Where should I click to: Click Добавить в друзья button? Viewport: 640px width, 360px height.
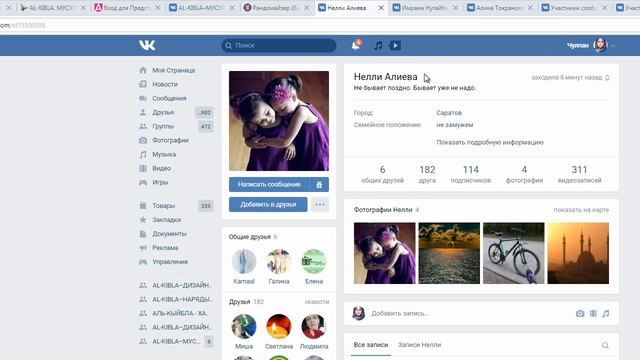[268, 204]
